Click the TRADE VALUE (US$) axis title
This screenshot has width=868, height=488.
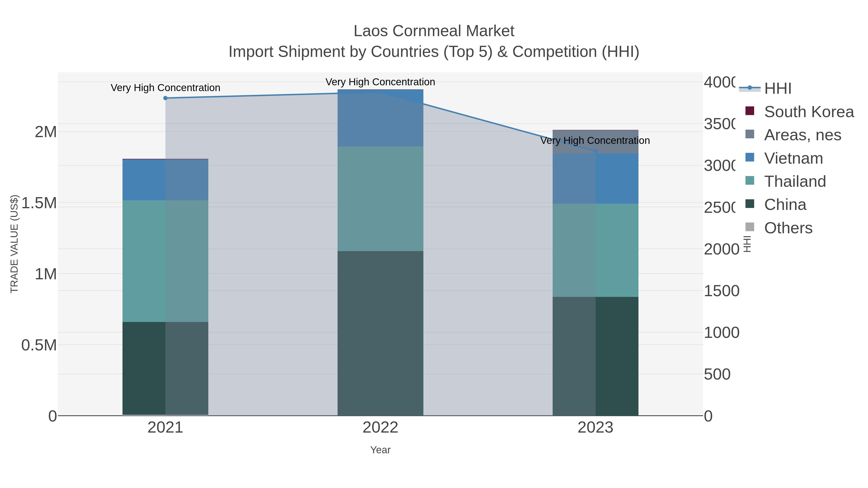click(14, 244)
